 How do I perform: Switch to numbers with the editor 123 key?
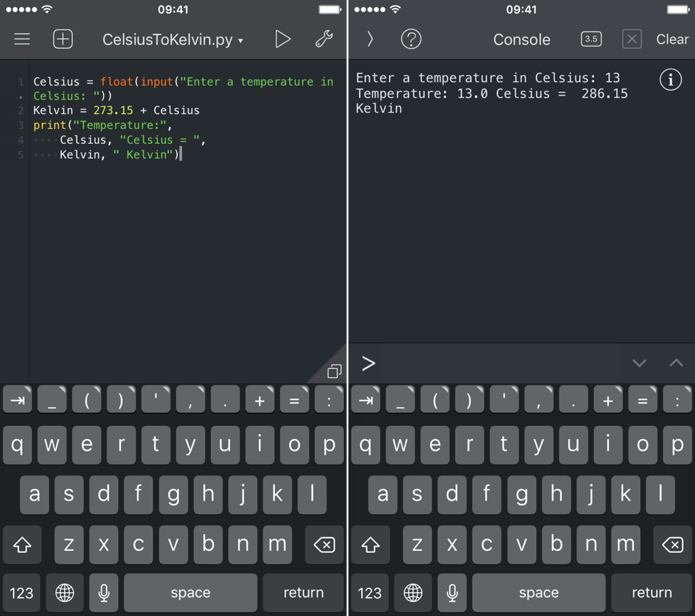click(21, 593)
